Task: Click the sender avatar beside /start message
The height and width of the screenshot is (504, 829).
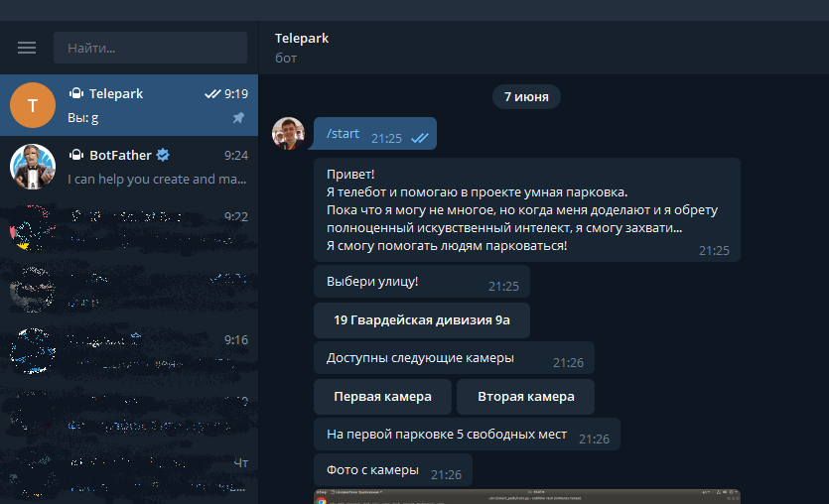Action: click(288, 133)
